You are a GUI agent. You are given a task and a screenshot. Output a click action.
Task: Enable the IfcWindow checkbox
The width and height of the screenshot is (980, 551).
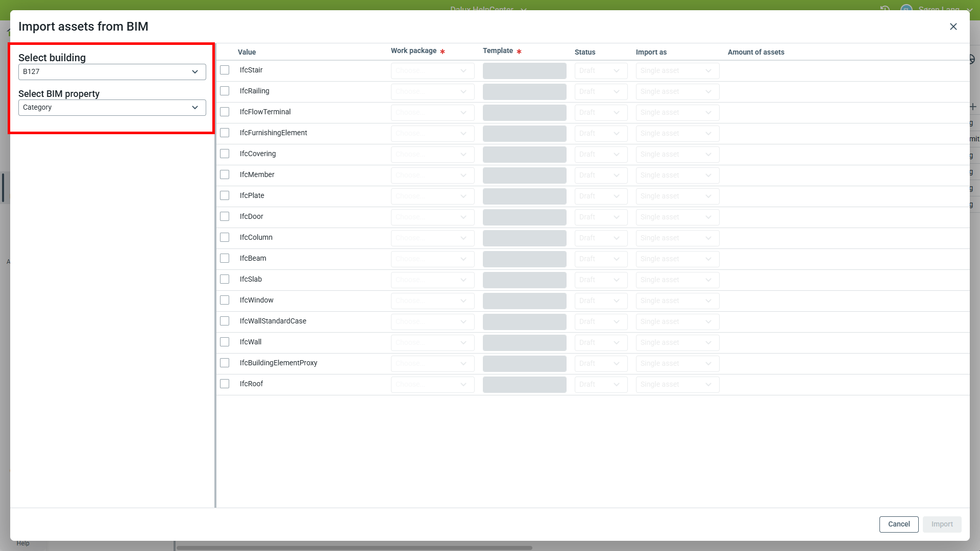pos(225,300)
